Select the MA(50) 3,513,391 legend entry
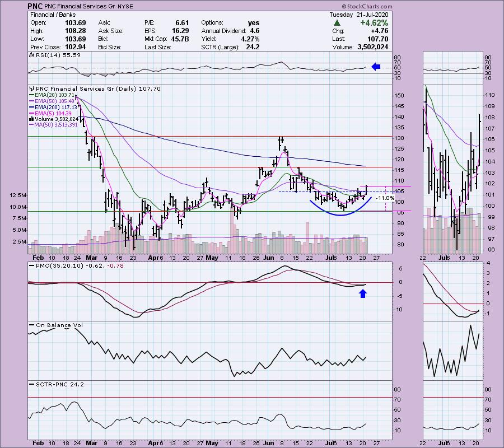 (x=53, y=125)
